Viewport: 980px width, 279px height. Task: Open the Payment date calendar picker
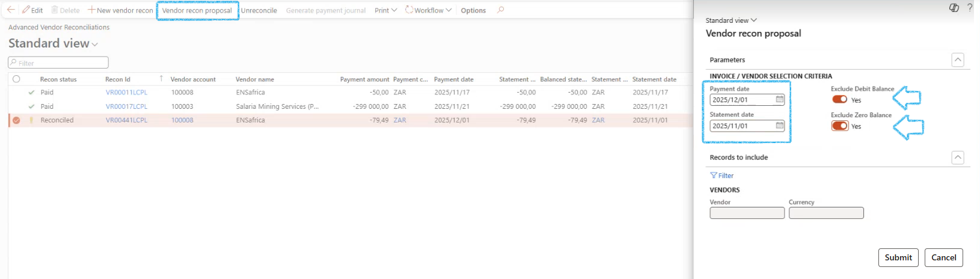(779, 100)
